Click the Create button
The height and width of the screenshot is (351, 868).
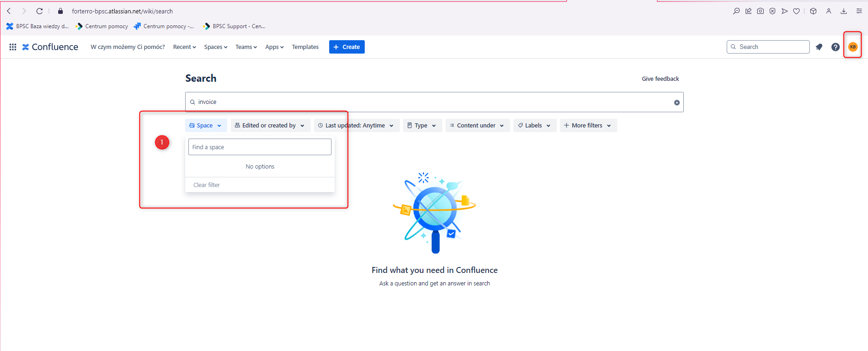pos(347,47)
